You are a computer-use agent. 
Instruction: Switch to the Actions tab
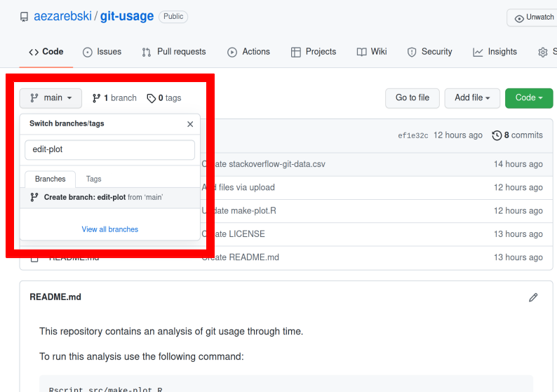pyautogui.click(x=248, y=52)
